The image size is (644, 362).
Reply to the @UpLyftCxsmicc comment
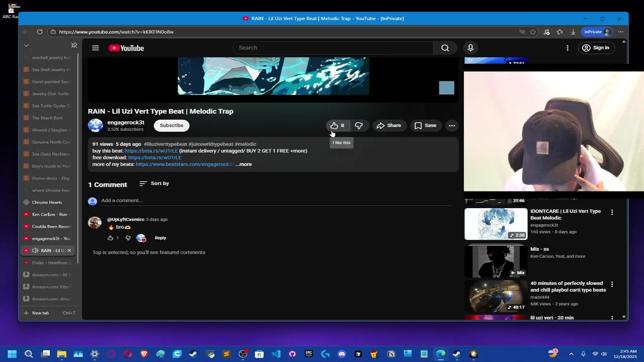pyautogui.click(x=160, y=238)
